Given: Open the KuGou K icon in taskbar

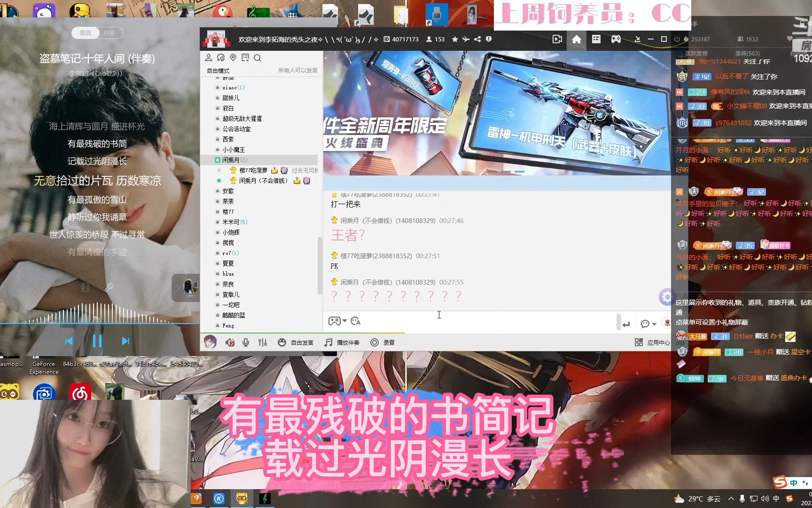Looking at the screenshot, I should (219, 498).
